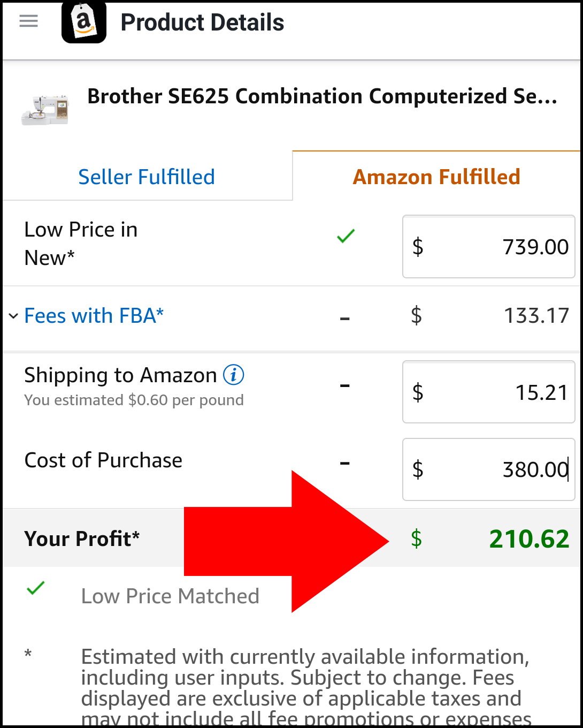The image size is (583, 728).
Task: Edit Cost of Purchase 380.00 field
Action: tap(489, 469)
